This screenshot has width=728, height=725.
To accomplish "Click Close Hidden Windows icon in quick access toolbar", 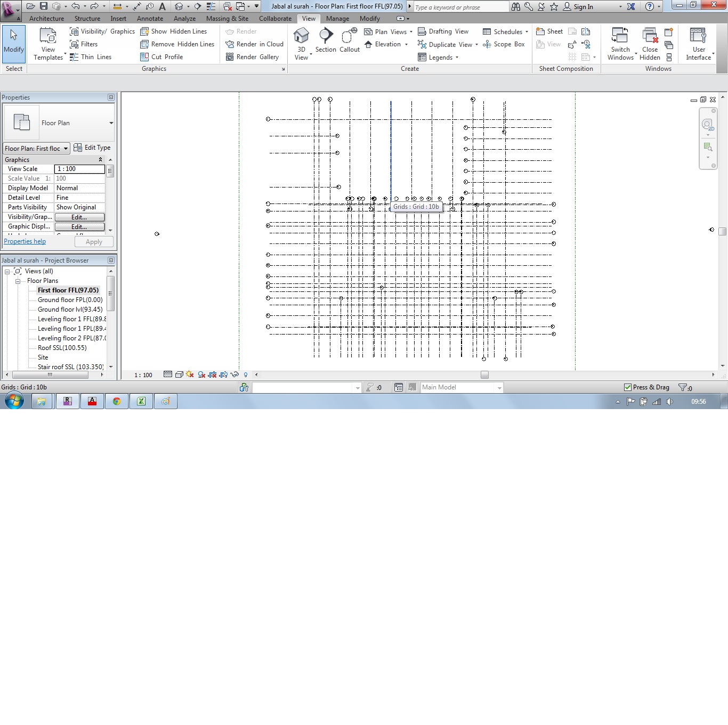I will pyautogui.click(x=228, y=6).
